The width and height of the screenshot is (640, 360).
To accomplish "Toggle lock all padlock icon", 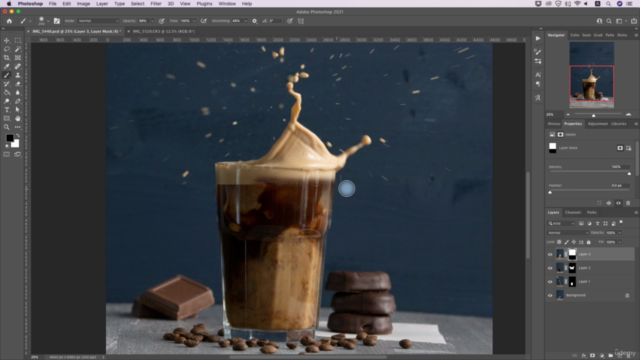I will click(x=589, y=242).
